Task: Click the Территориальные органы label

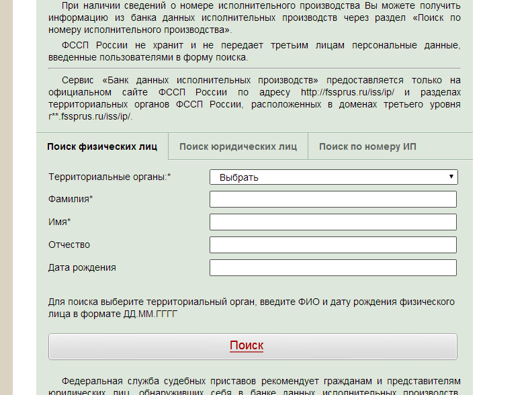Action: pos(109,177)
